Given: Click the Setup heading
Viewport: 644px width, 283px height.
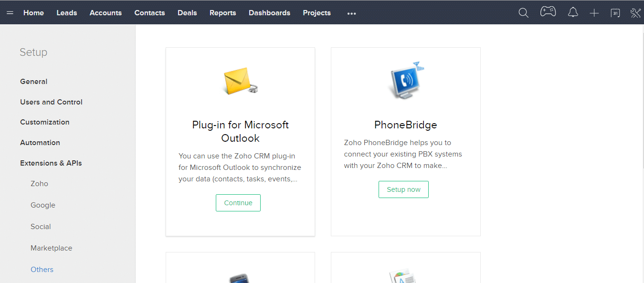Looking at the screenshot, I should pos(33,52).
